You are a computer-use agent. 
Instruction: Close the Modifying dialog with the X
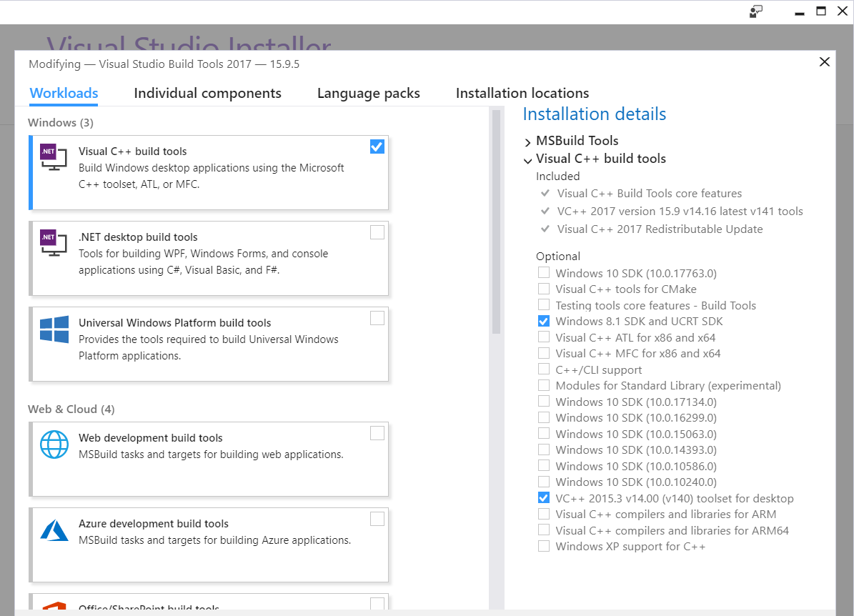click(824, 62)
